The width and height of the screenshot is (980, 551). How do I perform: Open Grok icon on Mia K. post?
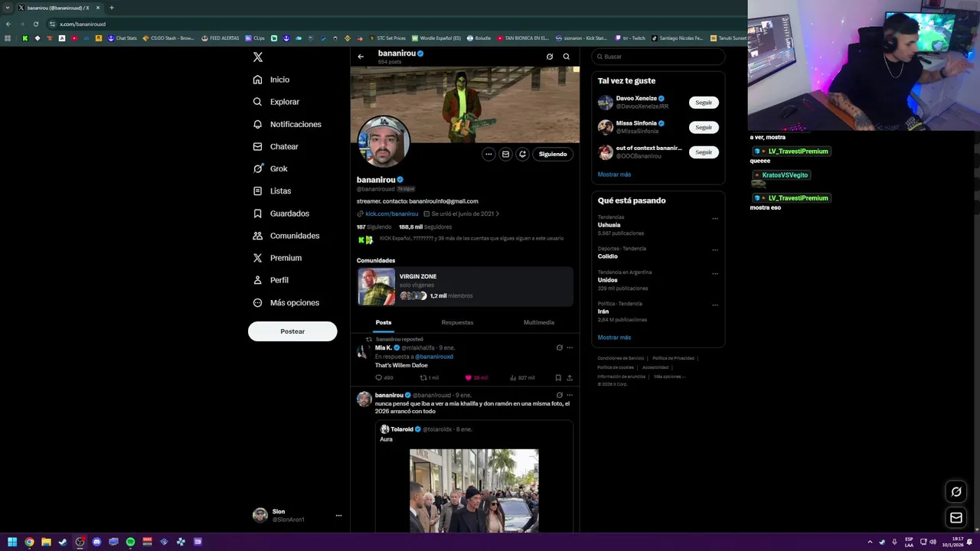point(560,347)
